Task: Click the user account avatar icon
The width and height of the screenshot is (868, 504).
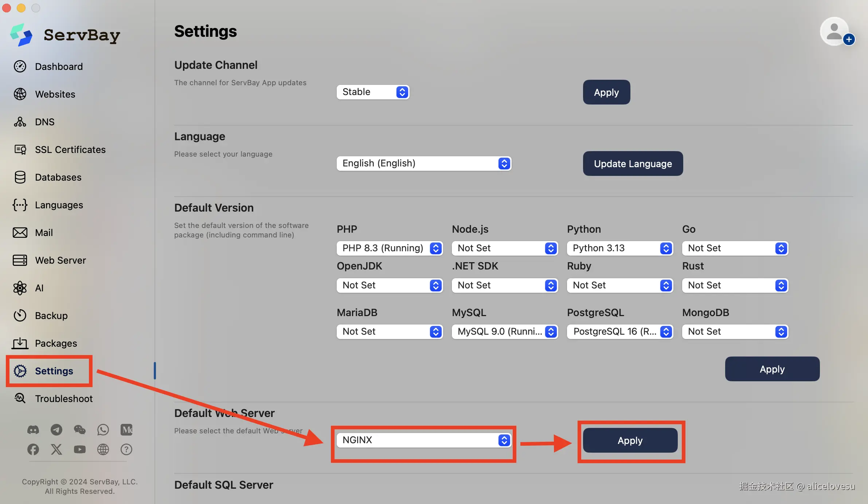Action: pyautogui.click(x=835, y=32)
